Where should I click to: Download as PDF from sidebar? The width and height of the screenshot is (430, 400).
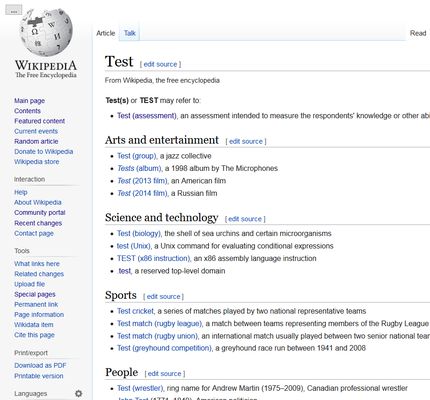pos(40,365)
